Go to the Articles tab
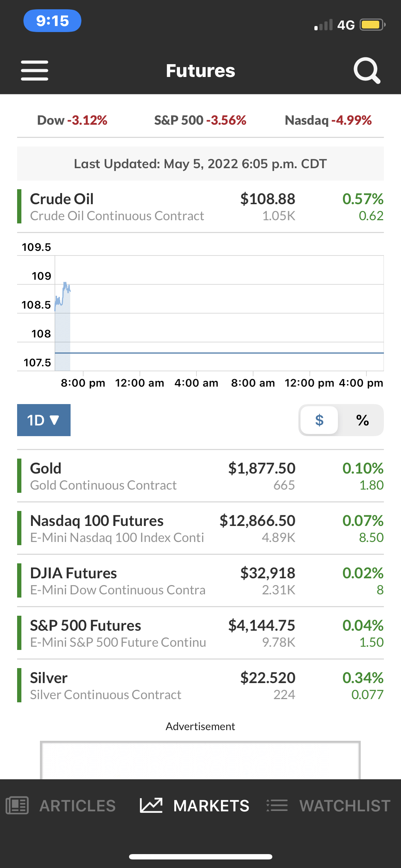Image resolution: width=401 pixels, height=868 pixels. click(77, 806)
